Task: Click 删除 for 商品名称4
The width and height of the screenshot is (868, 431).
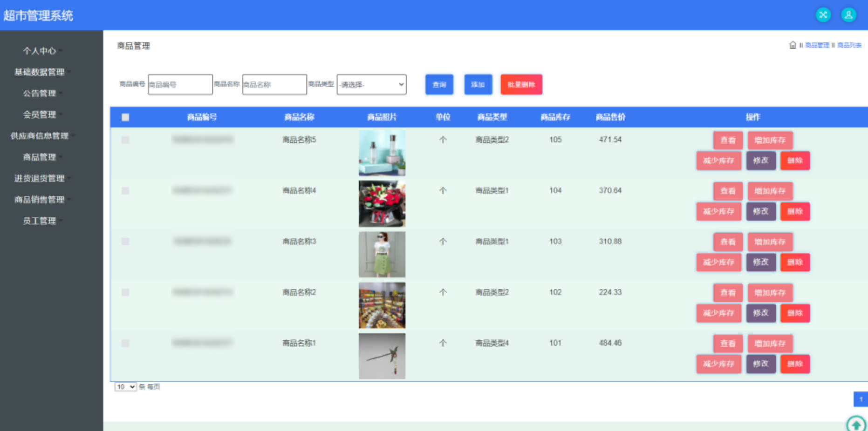Action: pos(795,211)
